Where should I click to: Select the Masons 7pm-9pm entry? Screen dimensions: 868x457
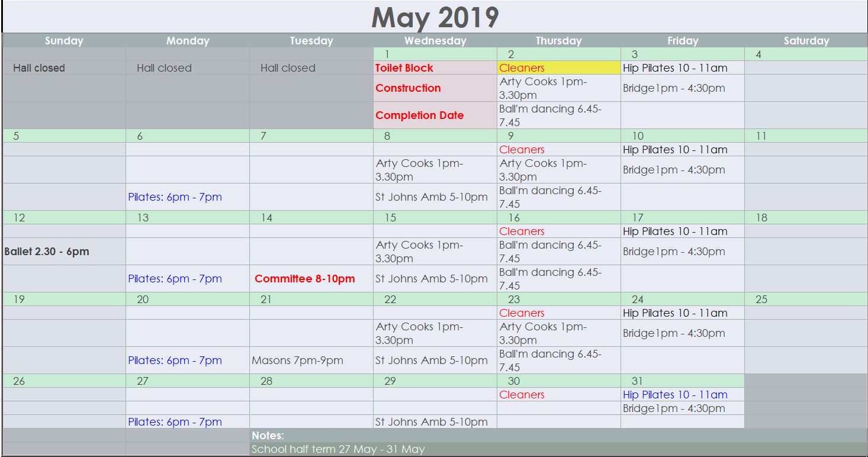(x=297, y=361)
